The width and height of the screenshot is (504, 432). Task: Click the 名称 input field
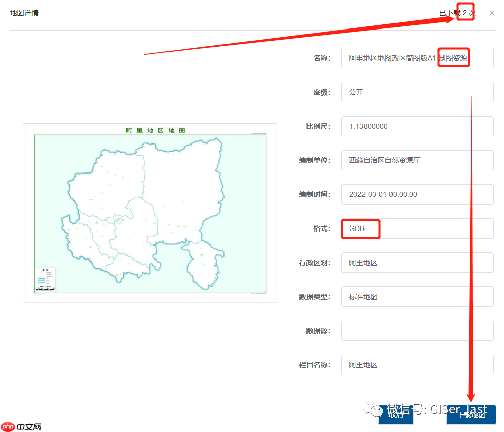point(417,57)
